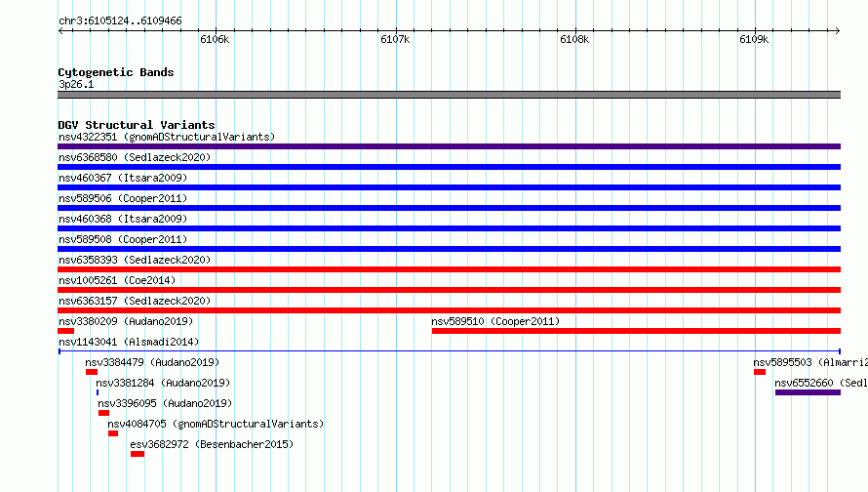Click the short red nsv3380209 bar
Viewport: 868px width, 492px height.
point(66,331)
